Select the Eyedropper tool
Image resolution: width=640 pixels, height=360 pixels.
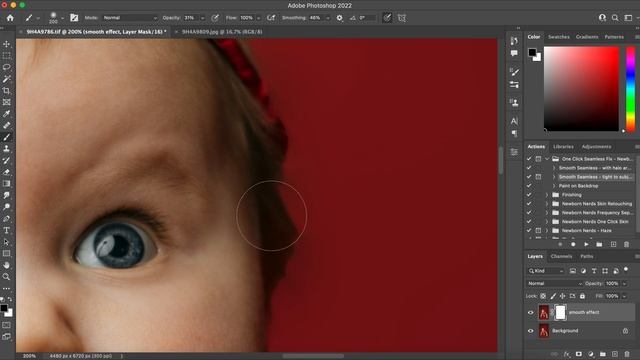pyautogui.click(x=7, y=114)
